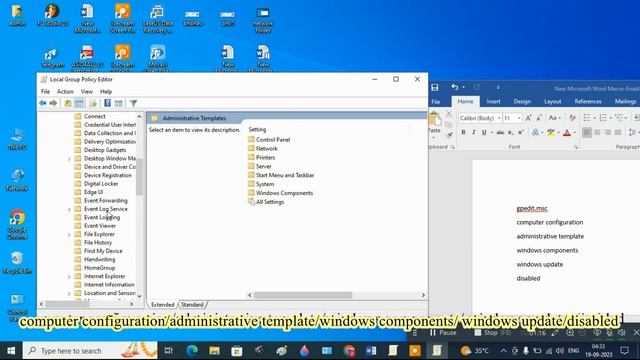
Task: Click the tree pane vertical scrollbar thumb
Action: (139, 177)
